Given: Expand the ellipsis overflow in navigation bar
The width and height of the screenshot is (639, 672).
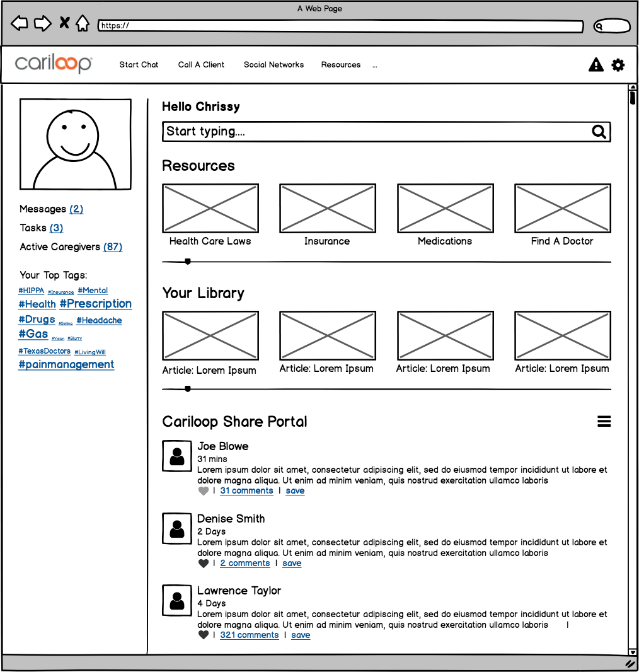Looking at the screenshot, I should point(375,65).
